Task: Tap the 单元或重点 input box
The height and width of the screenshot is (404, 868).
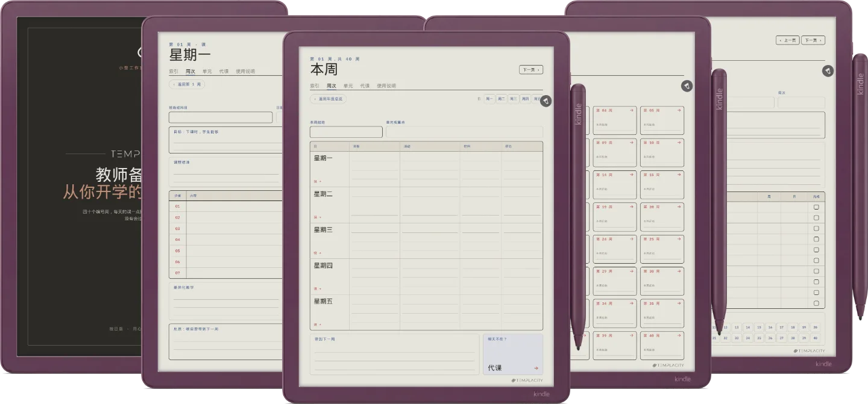Action: (x=464, y=132)
